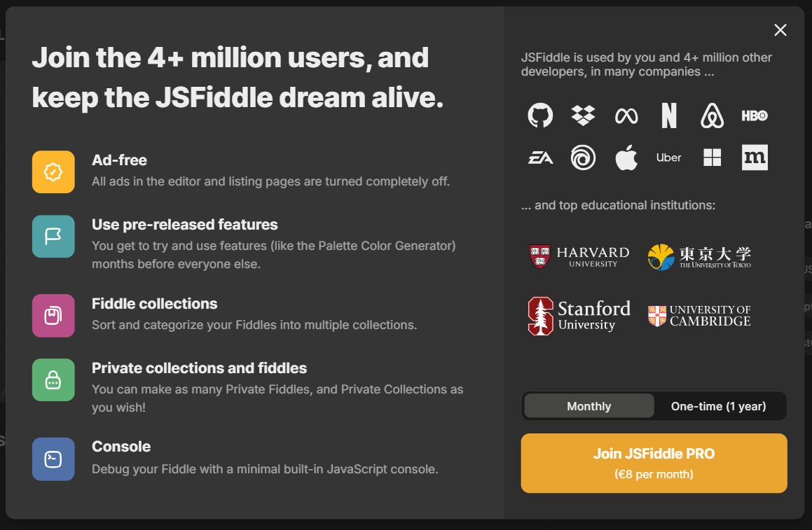Image resolution: width=812 pixels, height=530 pixels.
Task: Click 'JSFiddle is used by you' intro text
Action: tap(646, 64)
